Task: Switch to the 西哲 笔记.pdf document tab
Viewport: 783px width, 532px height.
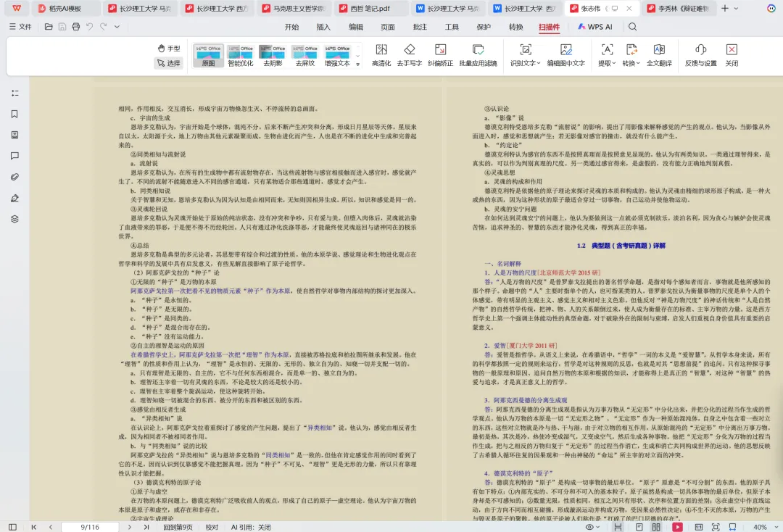Action: coord(370,9)
